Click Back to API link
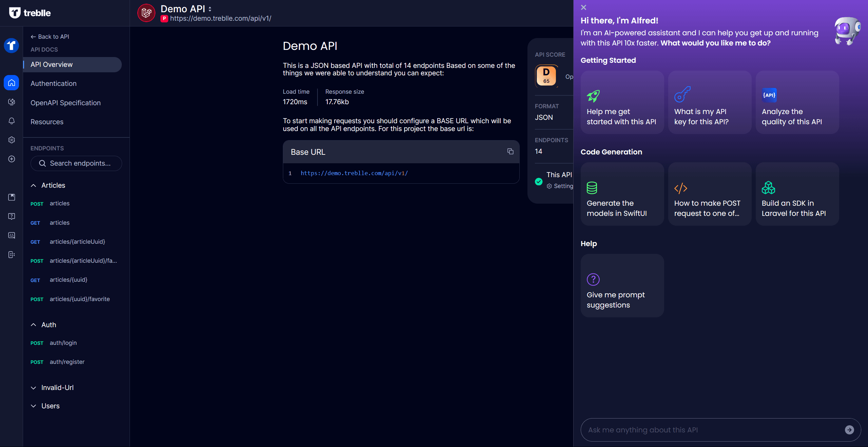 click(50, 36)
